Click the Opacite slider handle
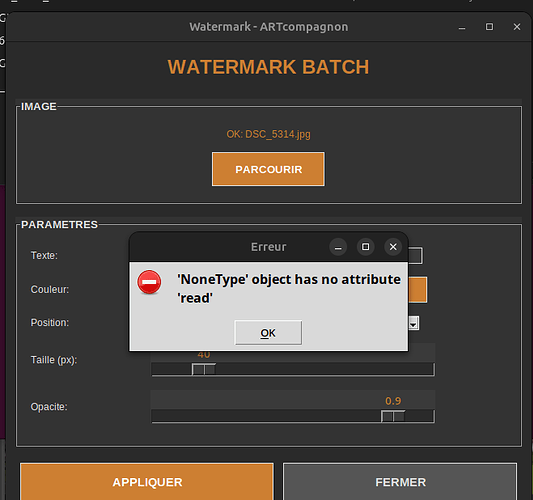This screenshot has height=500, width=533. (x=393, y=416)
